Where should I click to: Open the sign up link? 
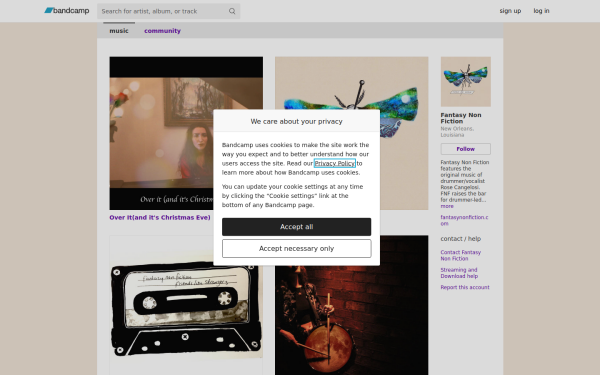510,11
